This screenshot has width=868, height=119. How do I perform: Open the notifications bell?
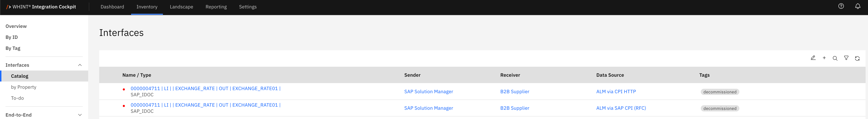pos(857,6)
